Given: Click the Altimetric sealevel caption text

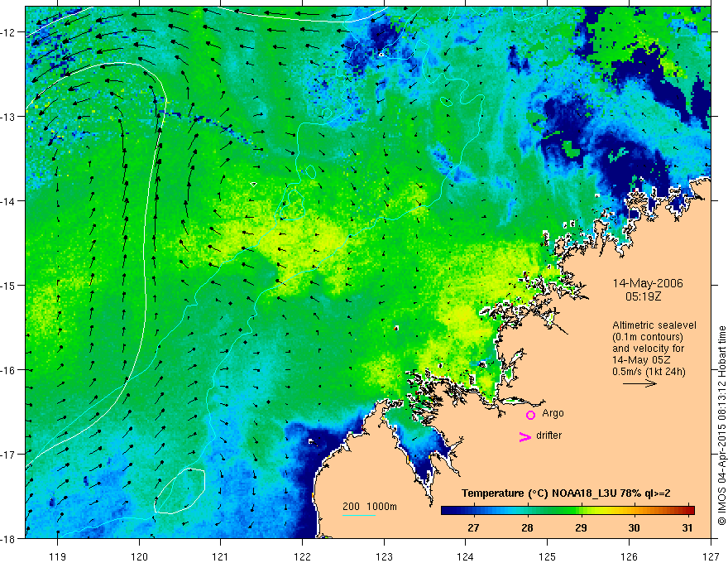Looking at the screenshot, I should [x=654, y=325].
